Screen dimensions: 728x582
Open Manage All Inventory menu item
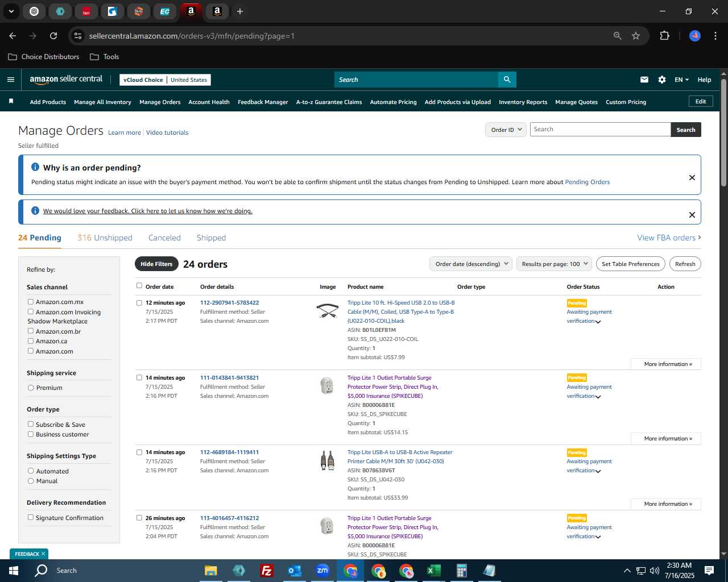click(x=102, y=102)
